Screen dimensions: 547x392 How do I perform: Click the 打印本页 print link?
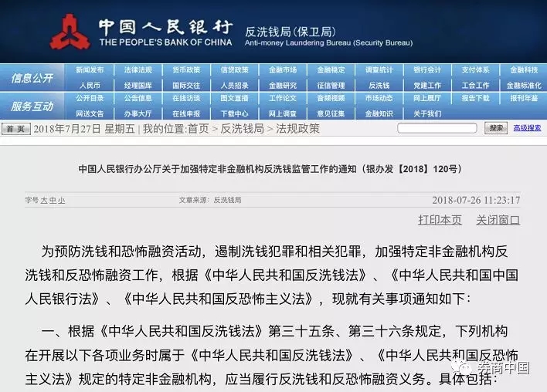click(x=440, y=220)
